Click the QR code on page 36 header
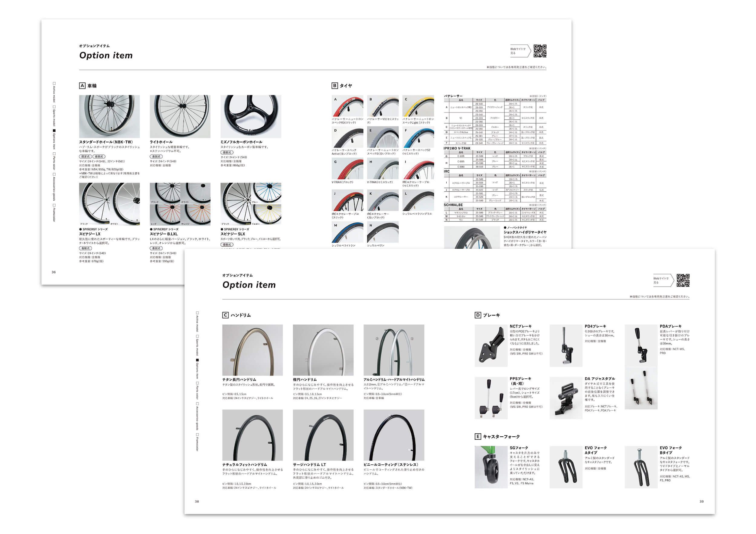Screen dimensions: 756x534 tap(540, 51)
